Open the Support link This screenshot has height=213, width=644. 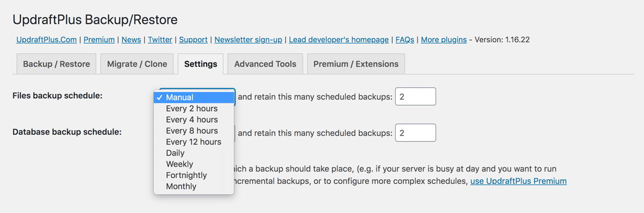point(193,40)
